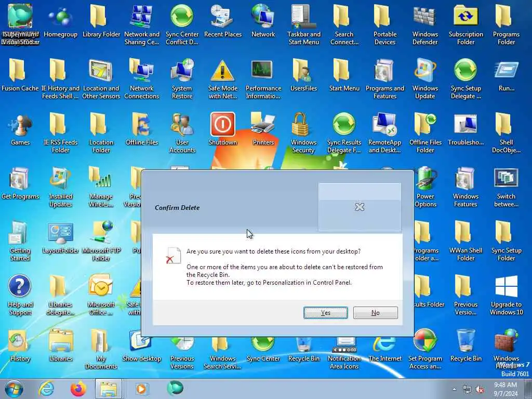Select the Getting Started icon
Viewport: 532px width, 399px height.
[20, 241]
